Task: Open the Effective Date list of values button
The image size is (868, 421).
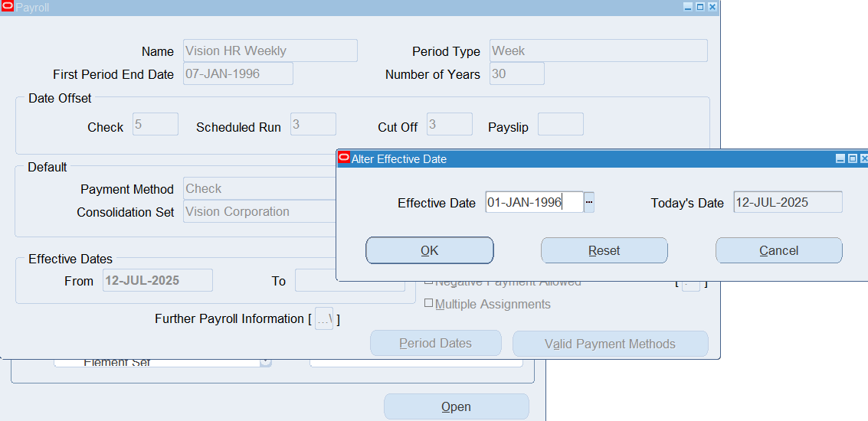Action: tap(589, 202)
